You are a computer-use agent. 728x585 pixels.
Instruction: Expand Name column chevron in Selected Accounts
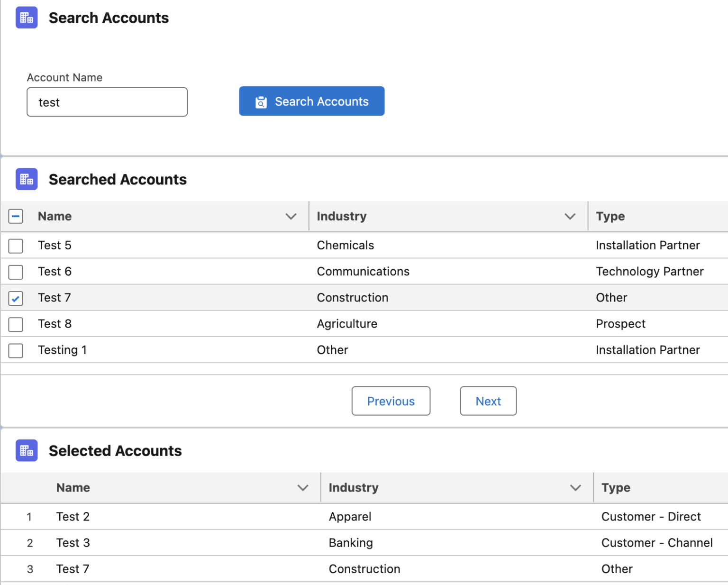pyautogui.click(x=303, y=488)
